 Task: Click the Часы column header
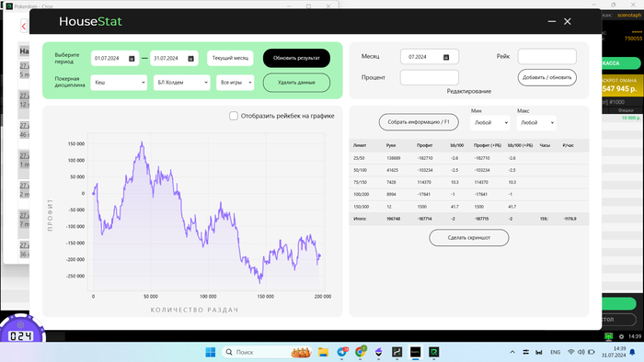point(545,145)
